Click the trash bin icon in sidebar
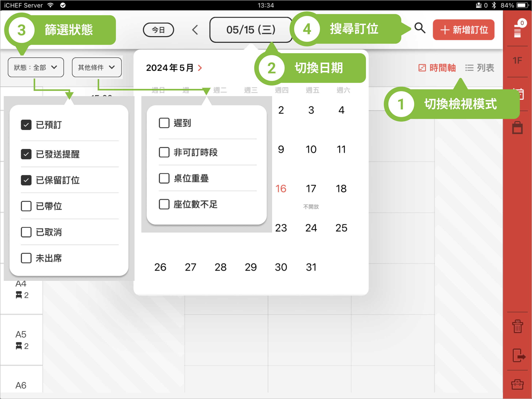The width and height of the screenshot is (532, 399). pos(517,327)
